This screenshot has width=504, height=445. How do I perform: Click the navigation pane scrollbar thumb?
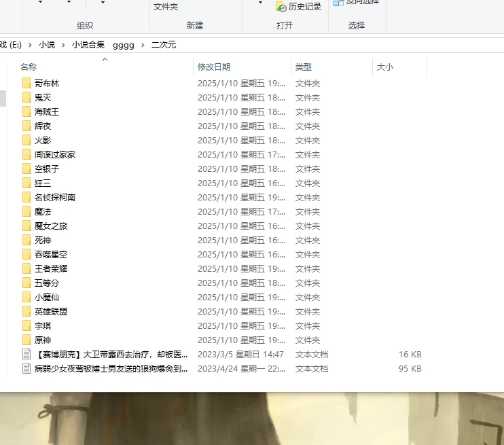pos(3,99)
